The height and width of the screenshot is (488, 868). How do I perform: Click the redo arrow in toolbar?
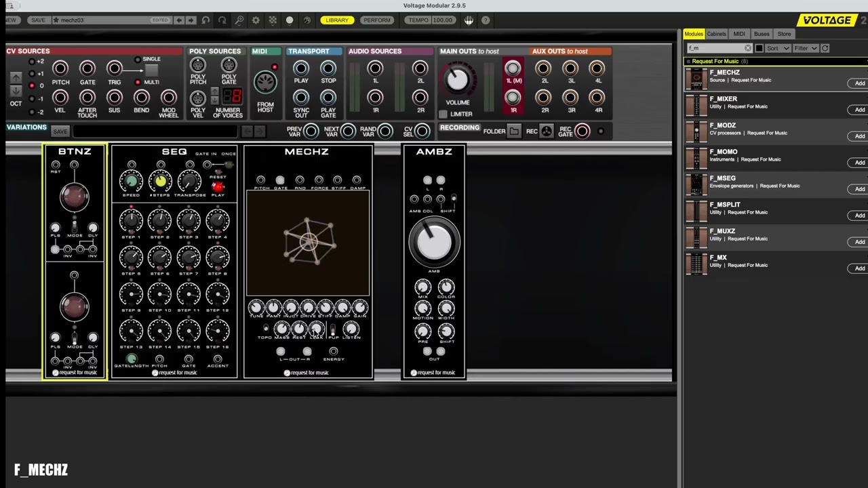[222, 20]
